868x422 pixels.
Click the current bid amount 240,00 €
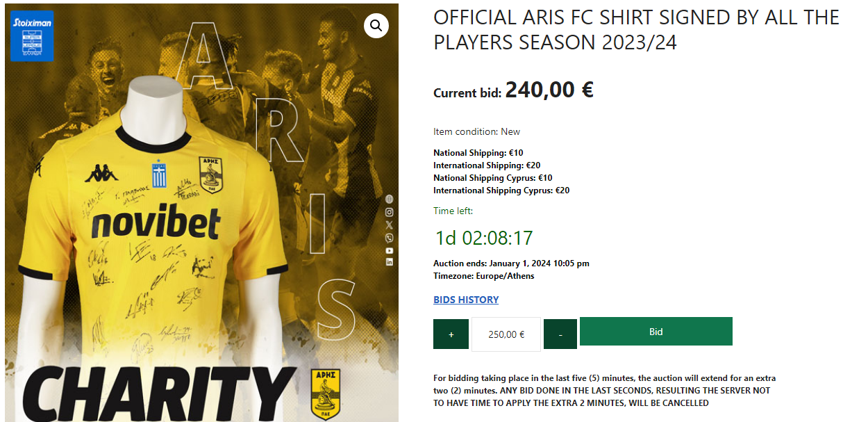[549, 90]
